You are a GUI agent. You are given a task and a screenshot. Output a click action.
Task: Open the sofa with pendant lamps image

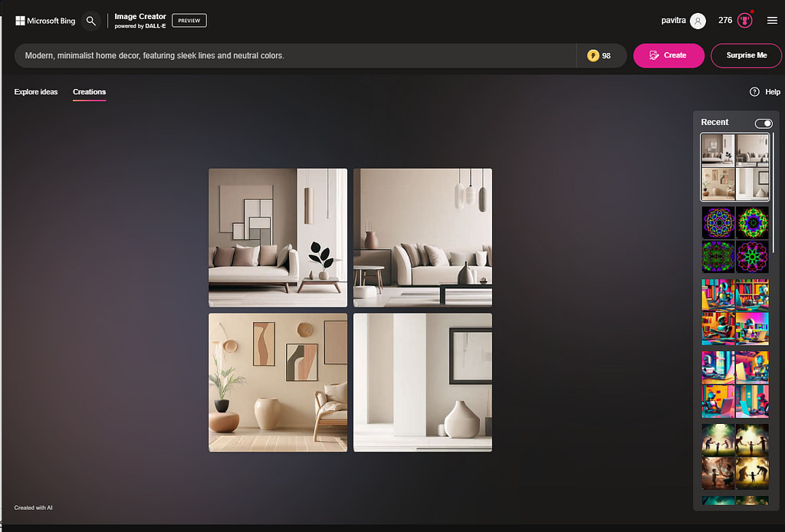tap(422, 238)
